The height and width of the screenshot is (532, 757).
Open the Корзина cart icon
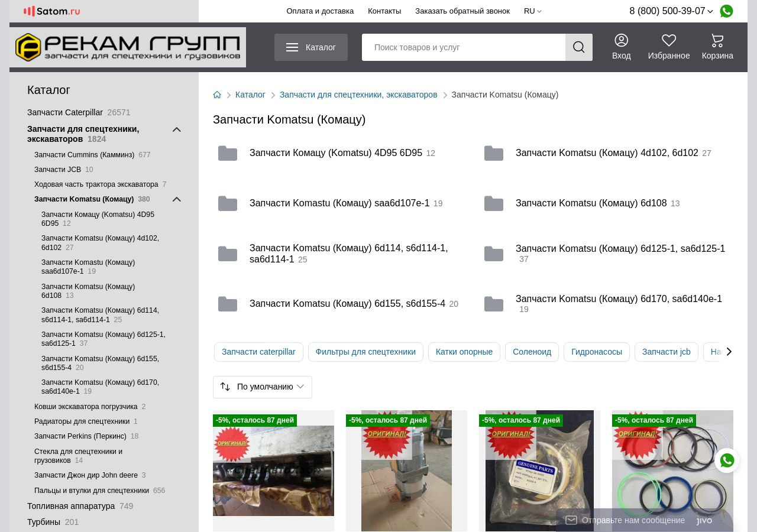click(x=717, y=40)
